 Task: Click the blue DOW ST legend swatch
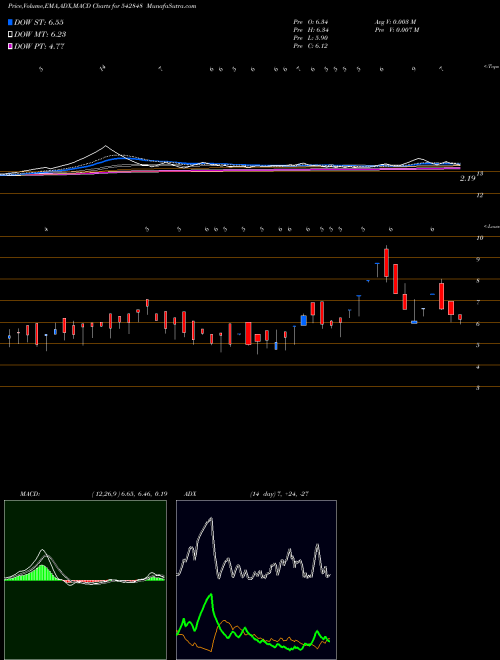pyautogui.click(x=11, y=22)
